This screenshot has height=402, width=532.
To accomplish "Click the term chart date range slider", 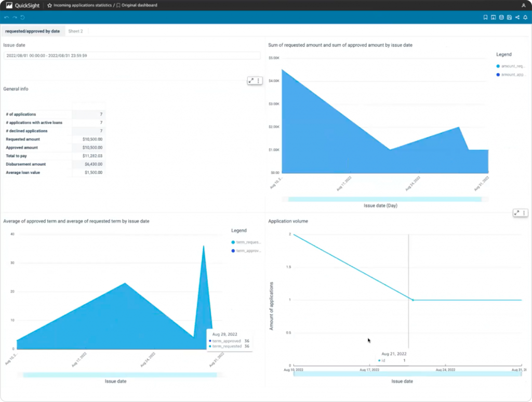I will pyautogui.click(x=120, y=375).
